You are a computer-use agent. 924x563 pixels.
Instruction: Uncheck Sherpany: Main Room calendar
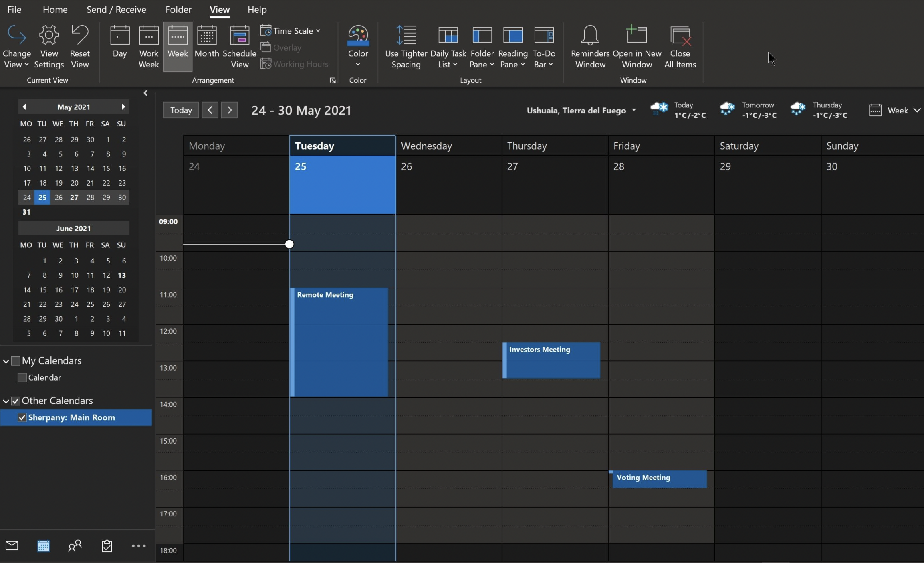tap(22, 417)
